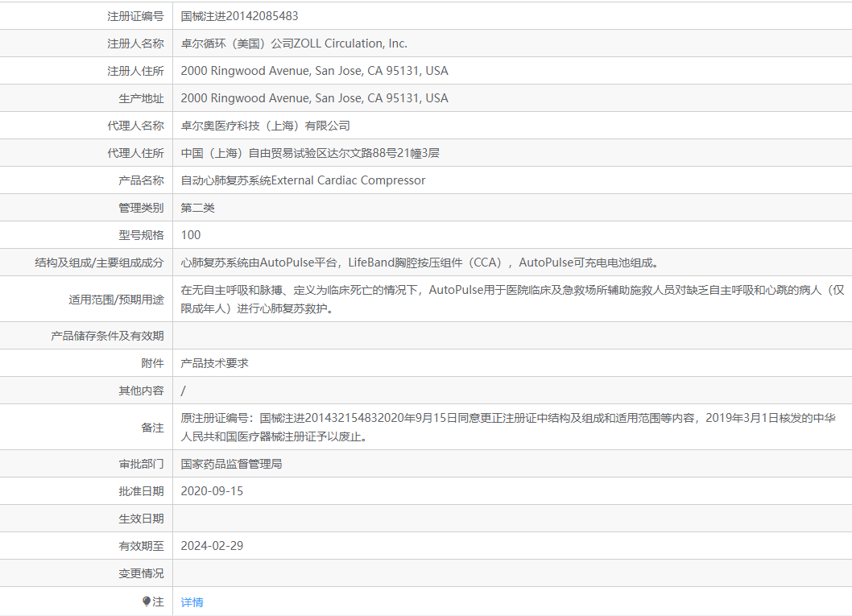Image resolution: width=852 pixels, height=616 pixels.
Task: Click the 产品储存条件及有效期 label
Action: tap(108, 336)
